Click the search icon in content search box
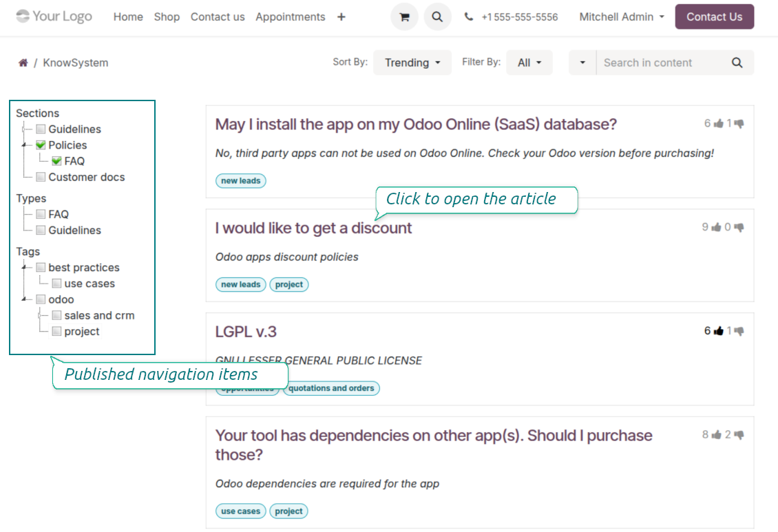The image size is (778, 532). pos(737,63)
